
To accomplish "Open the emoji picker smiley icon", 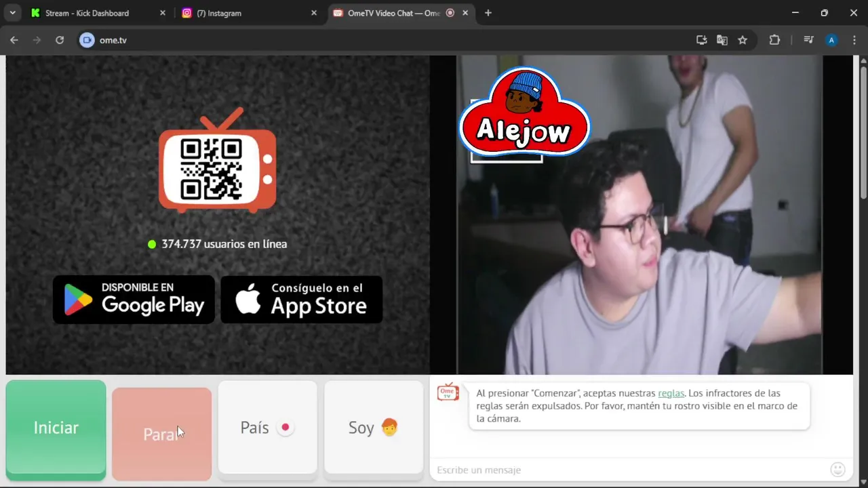I will [x=837, y=469].
